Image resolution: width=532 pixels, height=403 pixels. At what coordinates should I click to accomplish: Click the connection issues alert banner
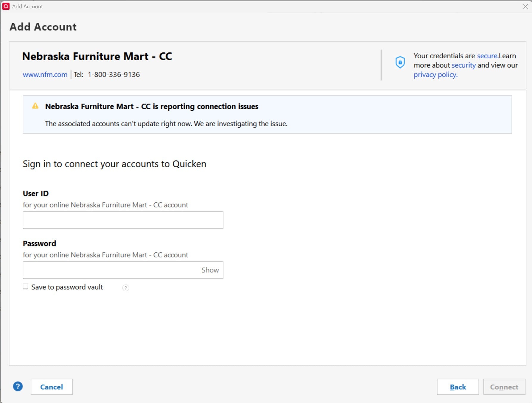(x=267, y=114)
